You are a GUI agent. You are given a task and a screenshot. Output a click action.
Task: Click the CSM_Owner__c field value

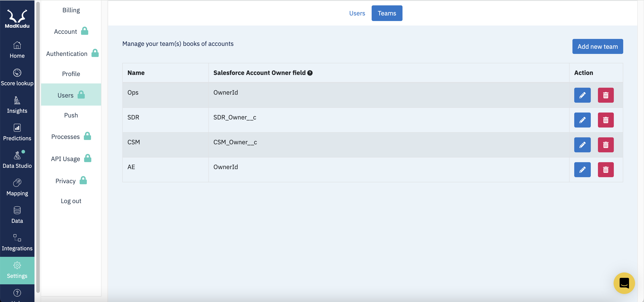[x=235, y=142]
